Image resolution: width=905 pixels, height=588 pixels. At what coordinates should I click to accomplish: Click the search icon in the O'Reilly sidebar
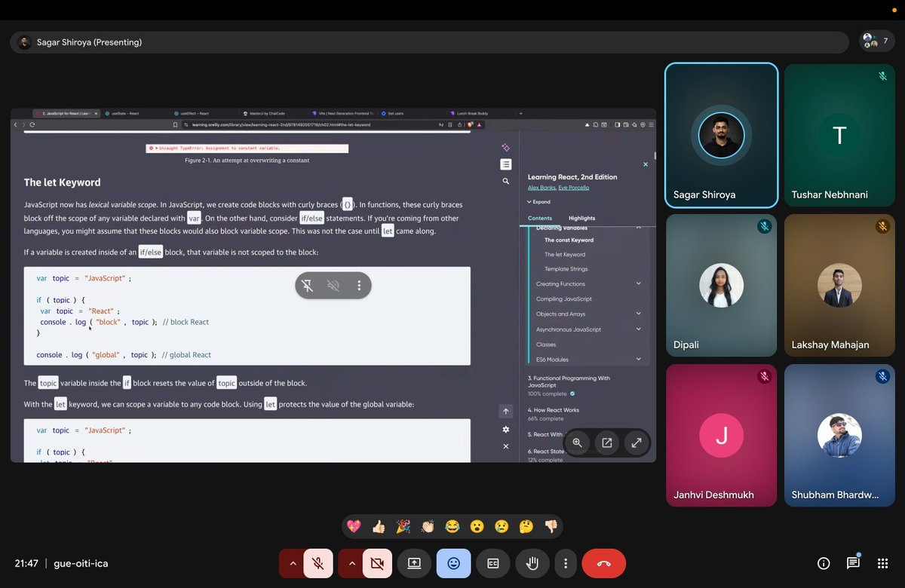(506, 181)
